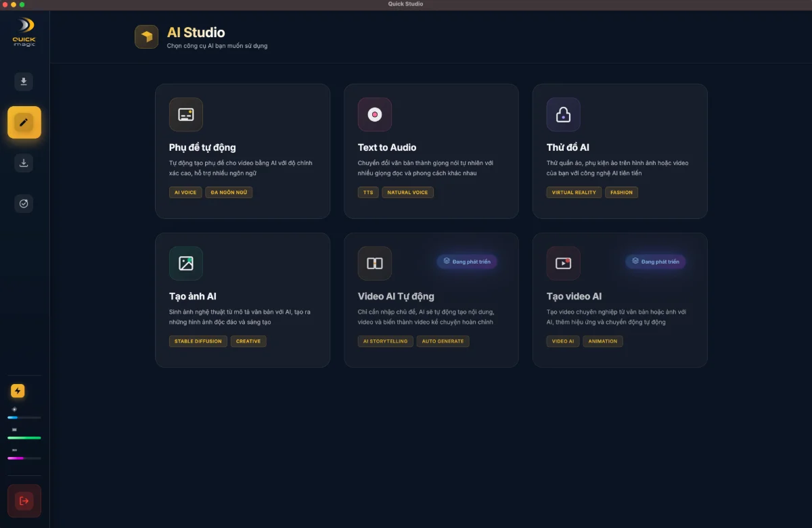Click the NATURAL VOICE tag
Image resolution: width=812 pixels, height=528 pixels.
407,193
